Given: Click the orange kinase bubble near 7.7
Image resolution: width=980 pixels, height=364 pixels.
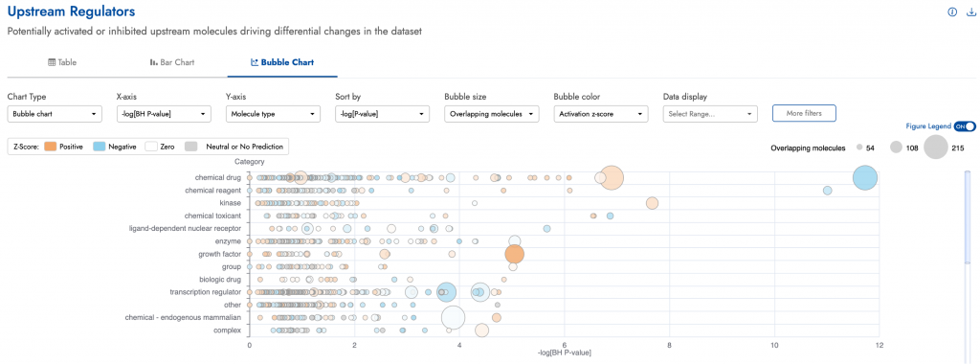Looking at the screenshot, I should tap(652, 203).
